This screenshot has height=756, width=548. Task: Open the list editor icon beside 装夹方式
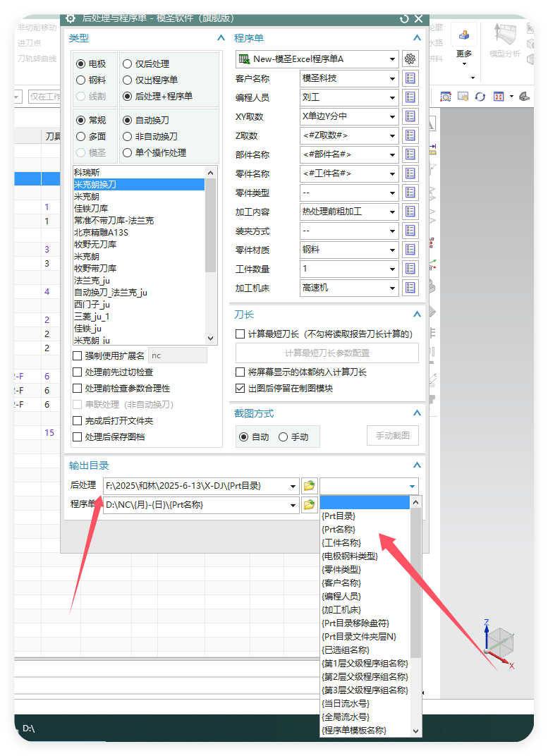[x=410, y=231]
